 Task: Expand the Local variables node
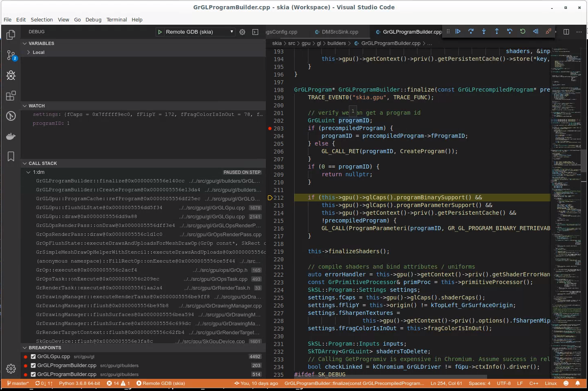tap(29, 52)
